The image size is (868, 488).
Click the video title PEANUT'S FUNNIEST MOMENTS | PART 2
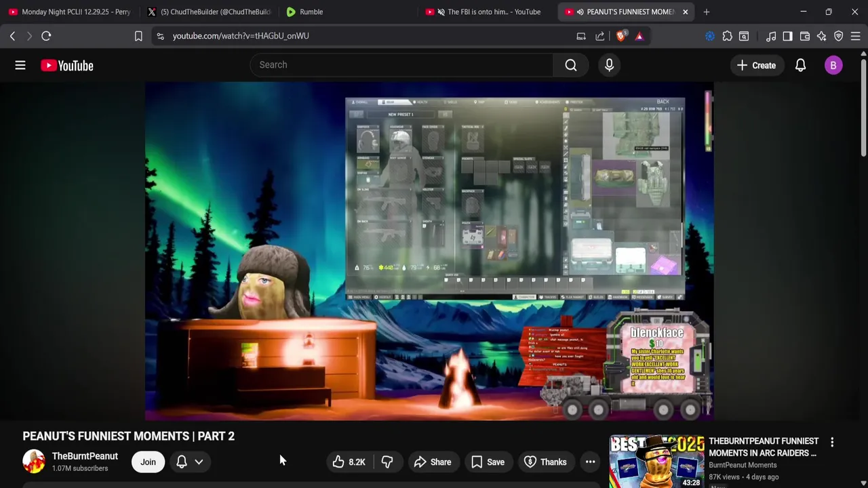pos(128,436)
